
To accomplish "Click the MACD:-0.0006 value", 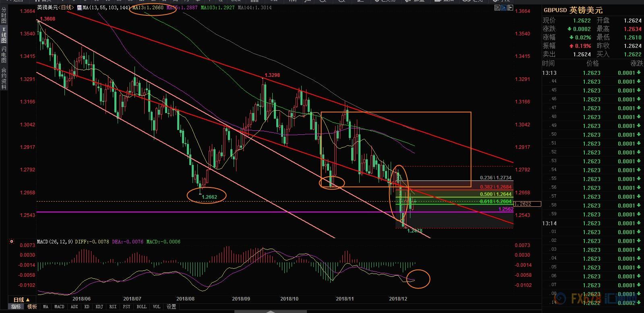I will [x=163, y=242].
